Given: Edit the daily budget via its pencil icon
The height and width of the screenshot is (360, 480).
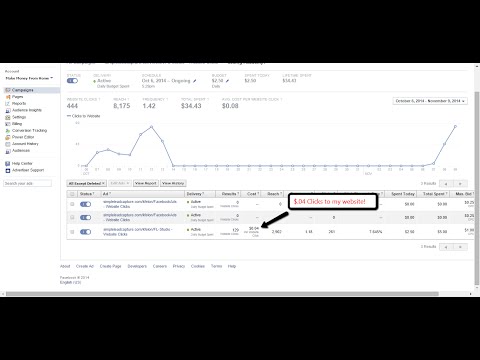Looking at the screenshot, I should click(228, 81).
